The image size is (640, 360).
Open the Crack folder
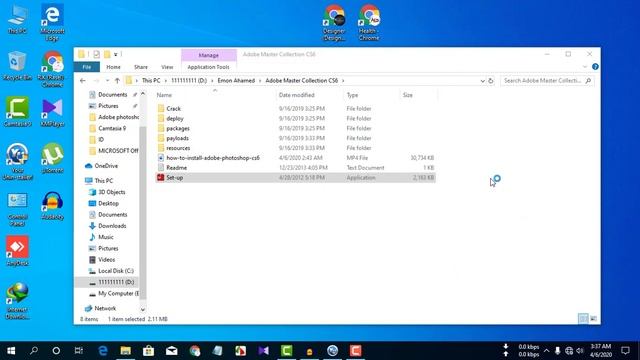[x=173, y=109]
